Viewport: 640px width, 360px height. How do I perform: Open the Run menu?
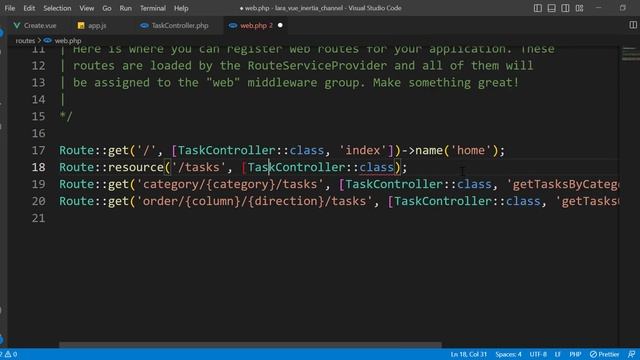(x=126, y=8)
